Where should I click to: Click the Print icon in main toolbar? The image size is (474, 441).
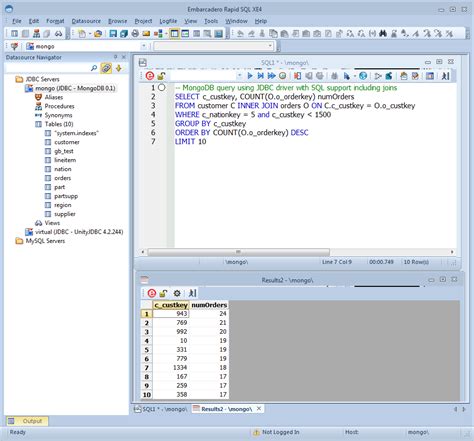click(x=135, y=33)
